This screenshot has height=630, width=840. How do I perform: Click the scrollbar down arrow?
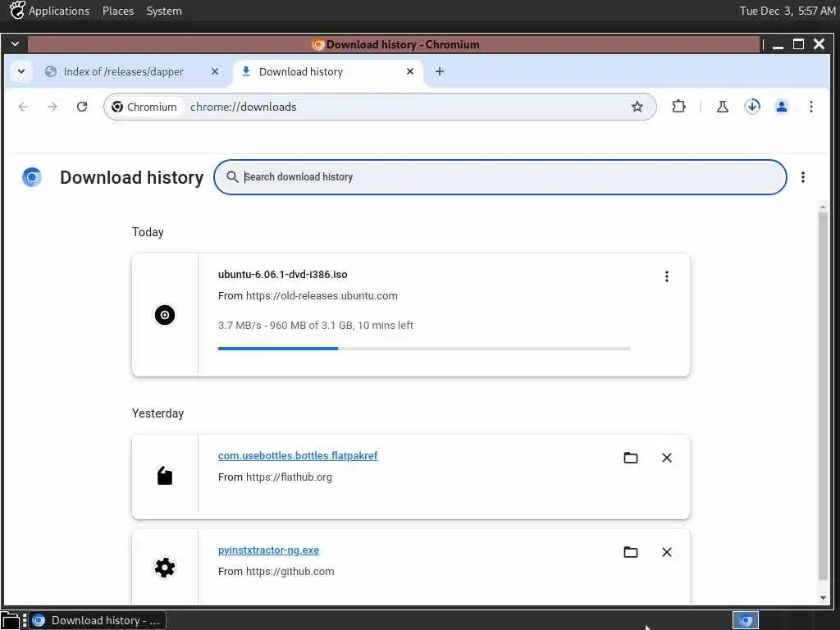click(823, 598)
